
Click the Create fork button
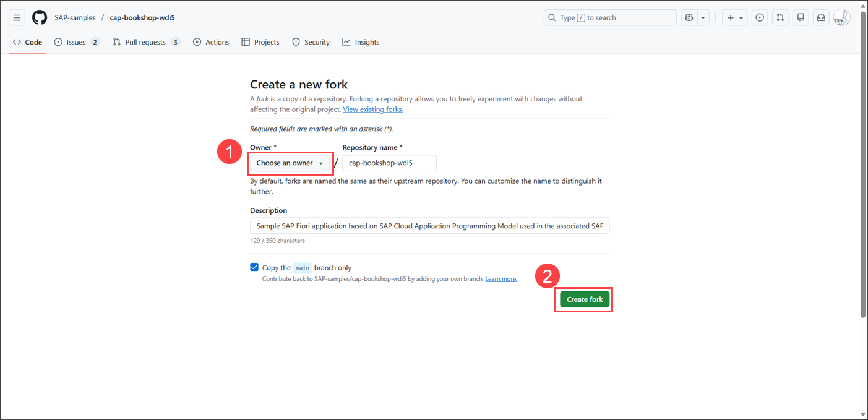[585, 299]
